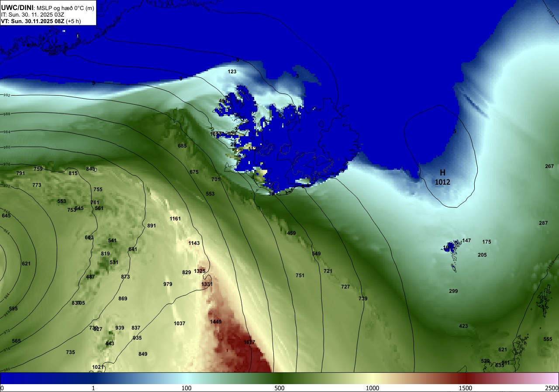This screenshot has height=392, width=559.
Task: Click the 423 height value
Action: tap(463, 326)
